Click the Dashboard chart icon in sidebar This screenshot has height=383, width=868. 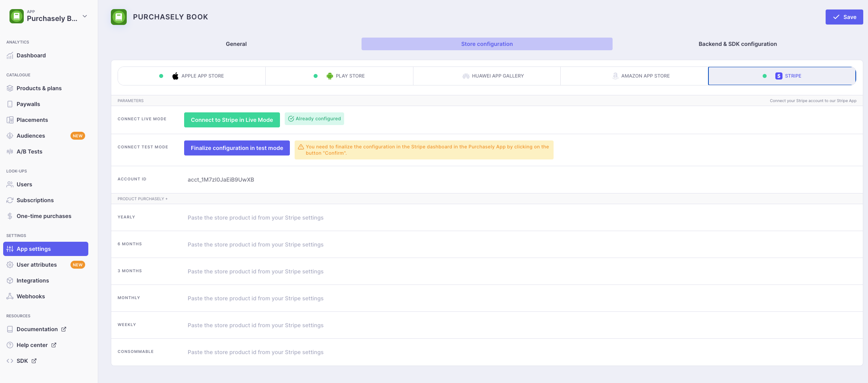tap(10, 56)
